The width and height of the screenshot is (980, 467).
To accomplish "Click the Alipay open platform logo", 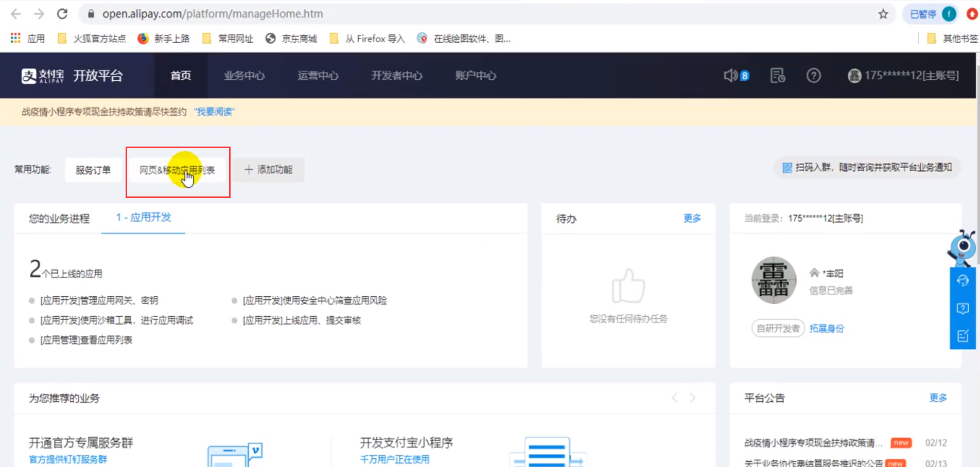I will 72,76.
